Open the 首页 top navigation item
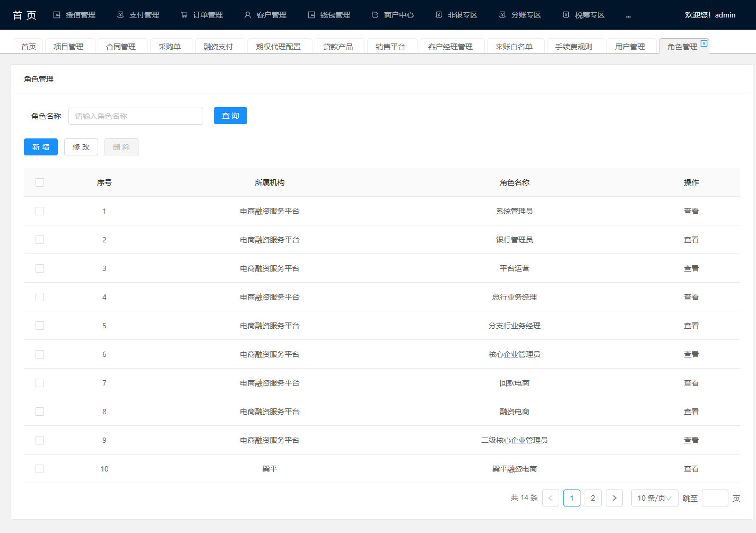The image size is (756, 533). tap(24, 15)
